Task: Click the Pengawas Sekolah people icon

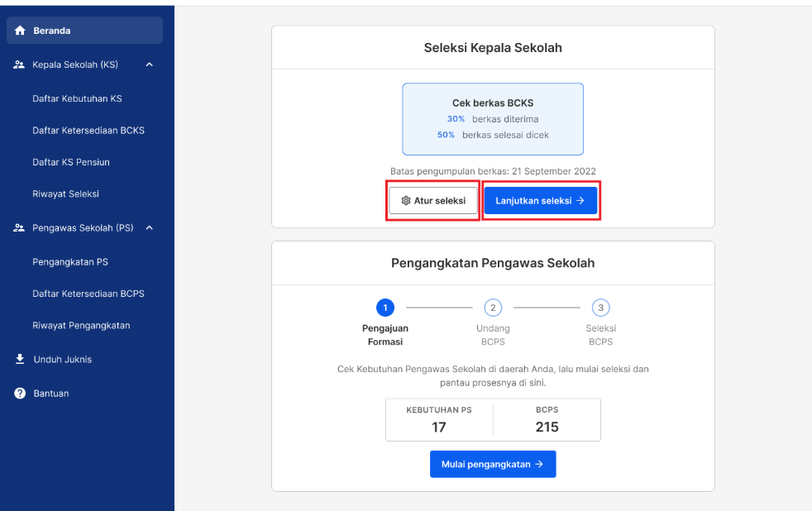Action: 19,228
